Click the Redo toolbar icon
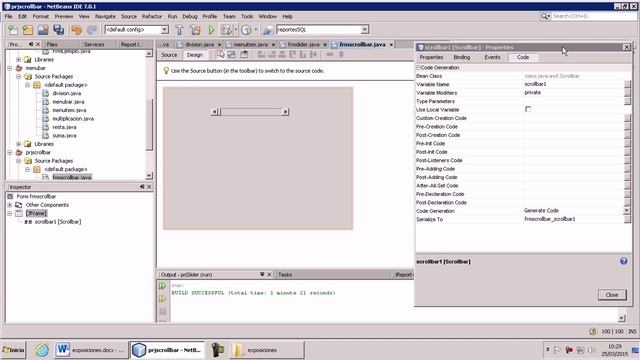640x360 pixels. tap(92, 30)
